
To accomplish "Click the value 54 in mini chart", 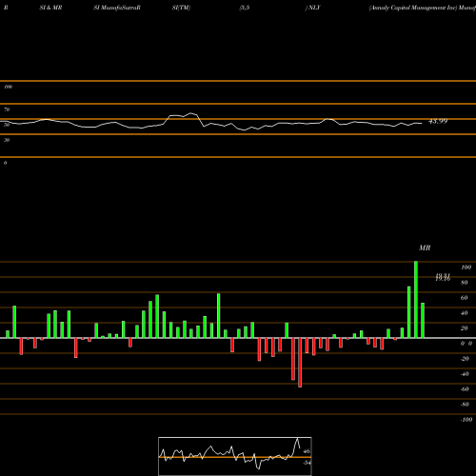I will click(x=307, y=463).
